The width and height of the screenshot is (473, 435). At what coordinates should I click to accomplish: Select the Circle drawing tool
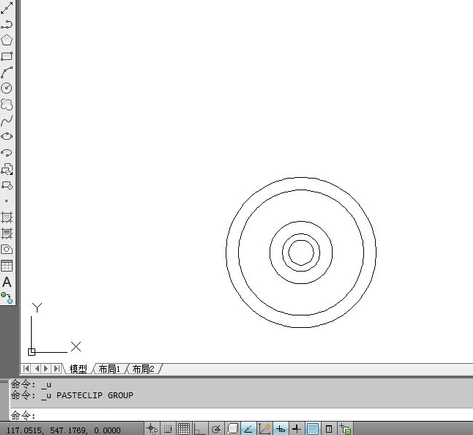click(7, 88)
